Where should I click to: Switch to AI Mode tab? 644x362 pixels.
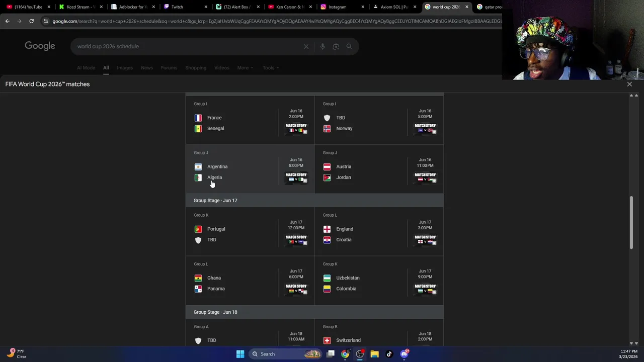click(86, 68)
